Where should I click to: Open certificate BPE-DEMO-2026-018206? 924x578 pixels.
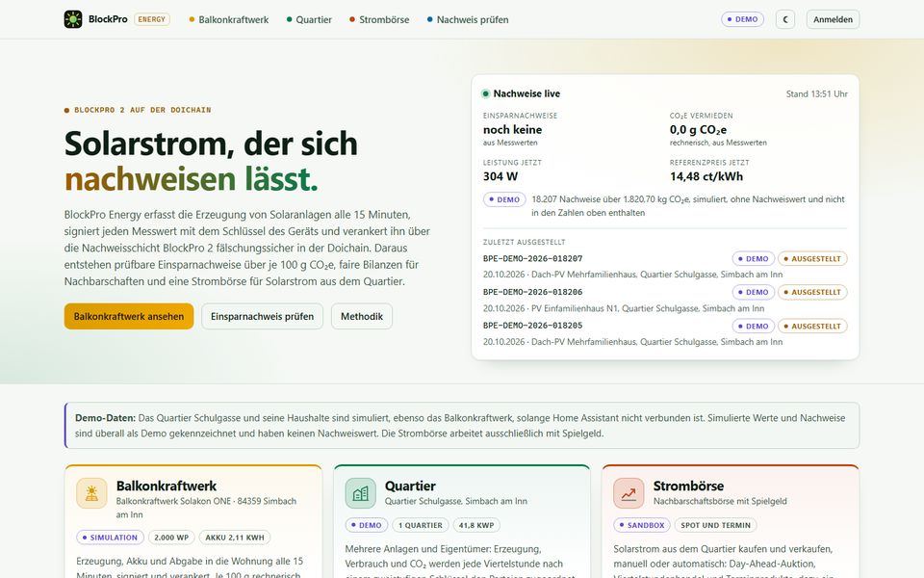pos(532,292)
